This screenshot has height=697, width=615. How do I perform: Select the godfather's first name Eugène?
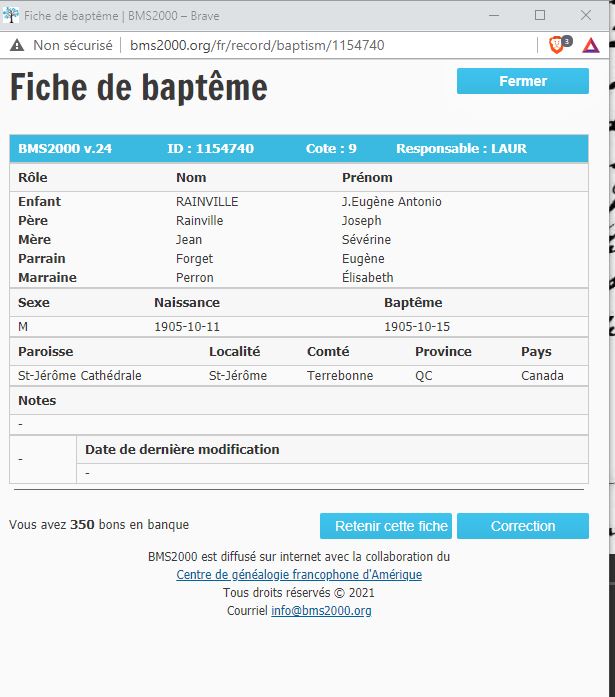point(363,259)
